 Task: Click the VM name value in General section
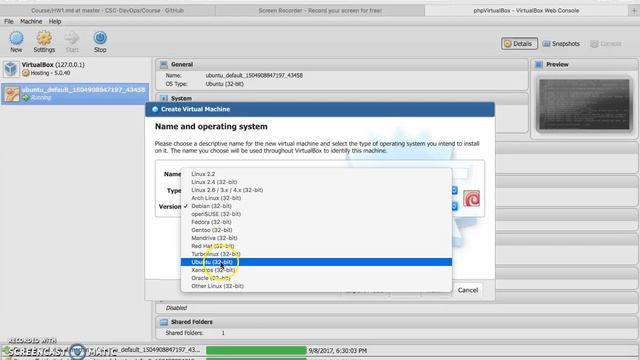tap(254, 76)
